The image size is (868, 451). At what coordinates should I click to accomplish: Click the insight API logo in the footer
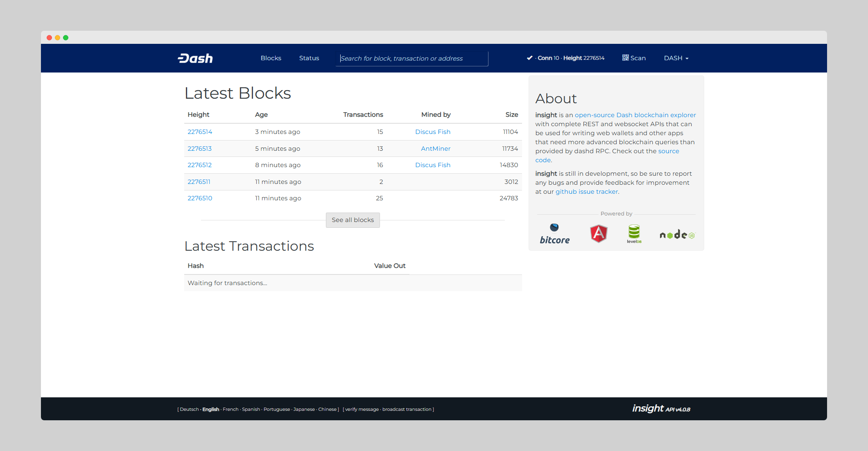tap(660, 408)
